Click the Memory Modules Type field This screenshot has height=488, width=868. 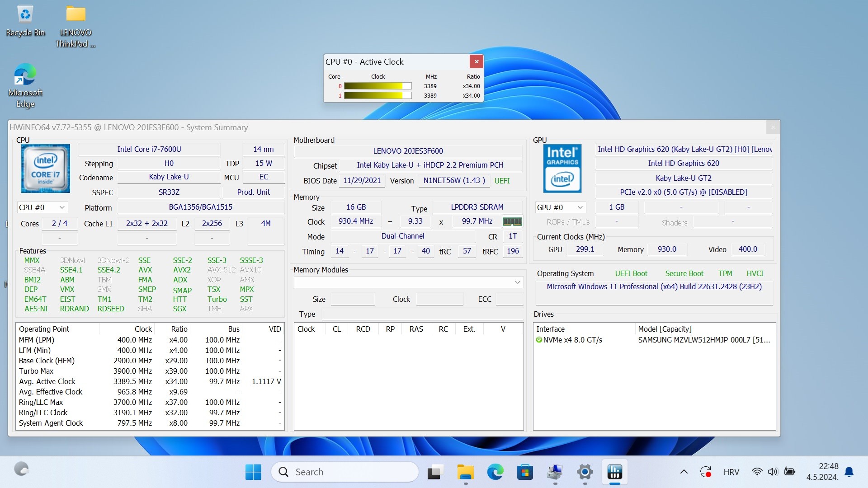422,314
